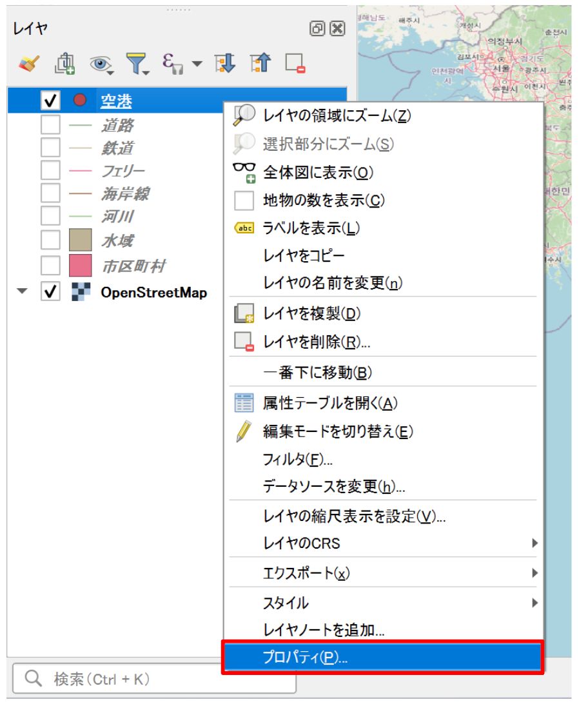
Task: Open the layer styling panel brush icon
Action: (29, 63)
